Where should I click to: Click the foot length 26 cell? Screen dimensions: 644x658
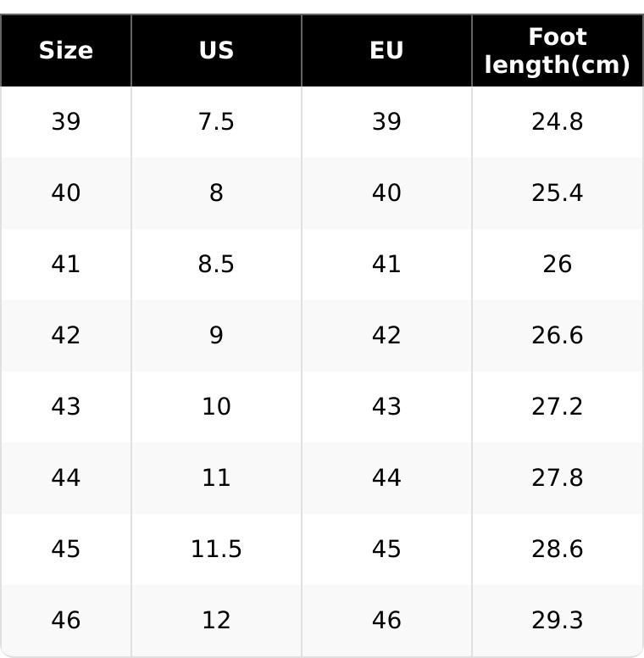(x=557, y=265)
